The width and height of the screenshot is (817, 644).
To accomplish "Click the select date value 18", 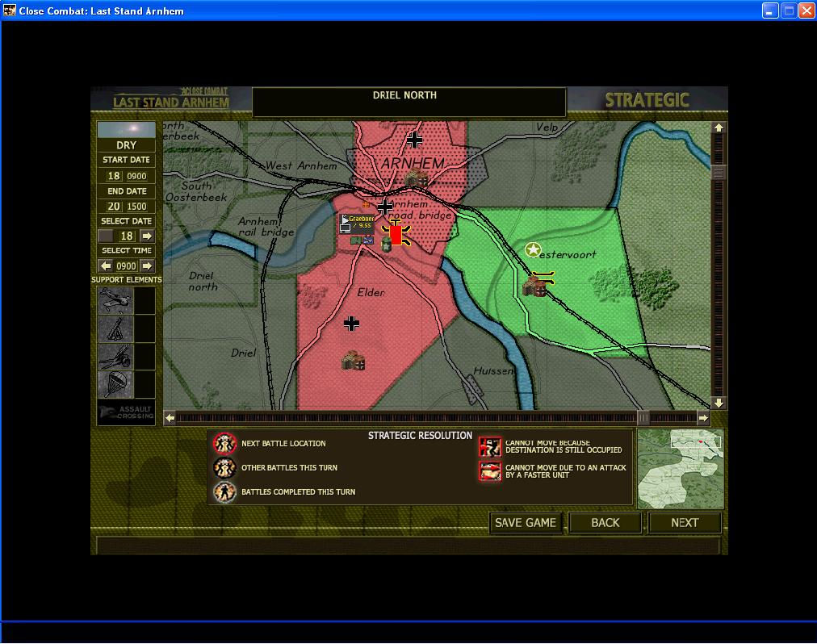I will (126, 236).
